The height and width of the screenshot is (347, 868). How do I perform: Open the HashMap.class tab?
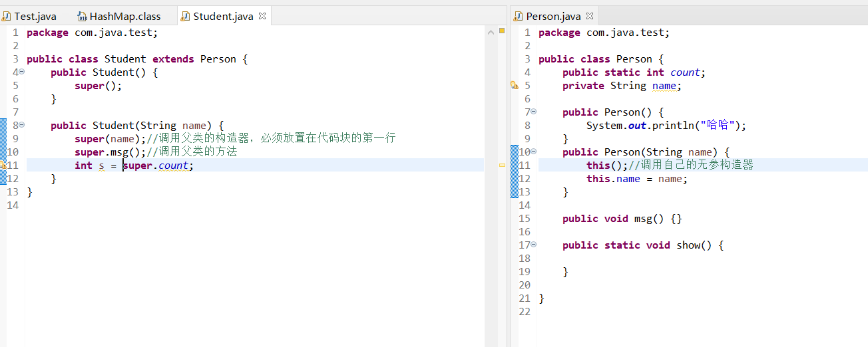[x=125, y=16]
